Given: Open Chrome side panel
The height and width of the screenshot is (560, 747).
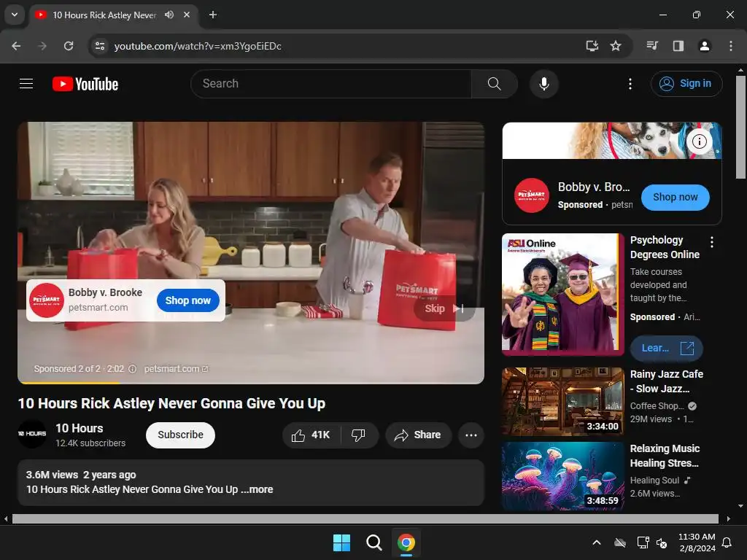Looking at the screenshot, I should tap(678, 46).
